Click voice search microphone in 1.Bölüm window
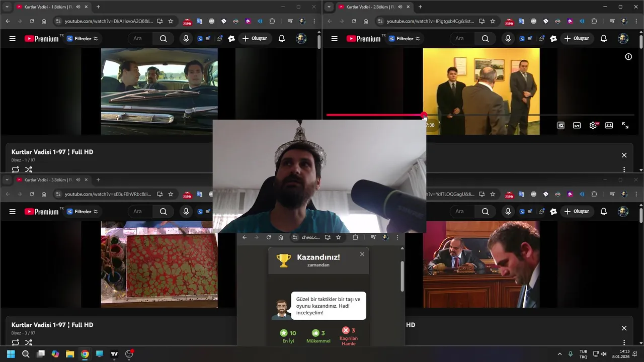 [x=186, y=39]
